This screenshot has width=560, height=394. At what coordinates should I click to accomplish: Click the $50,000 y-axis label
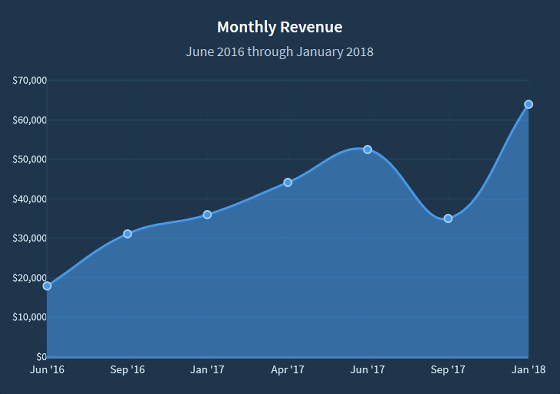(29, 159)
